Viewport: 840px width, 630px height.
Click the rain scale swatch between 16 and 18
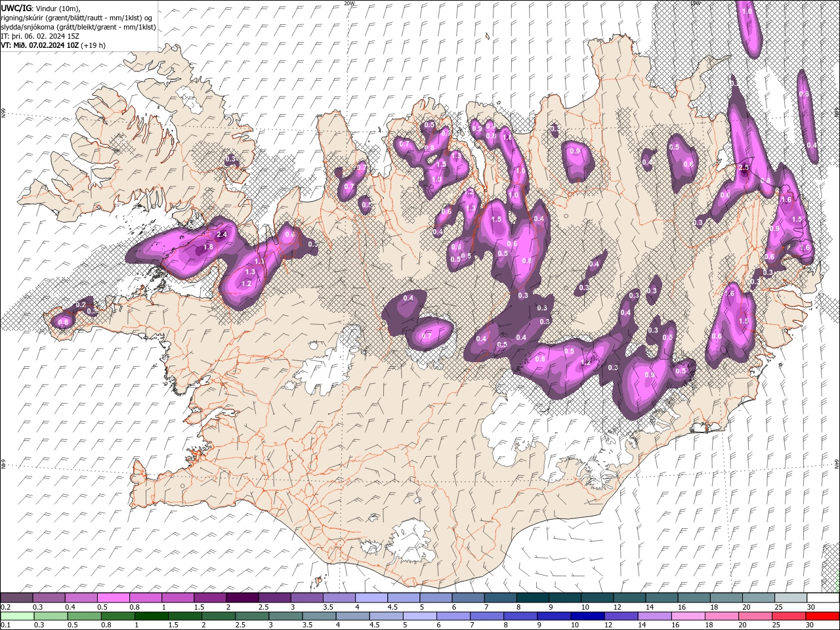coord(689,616)
